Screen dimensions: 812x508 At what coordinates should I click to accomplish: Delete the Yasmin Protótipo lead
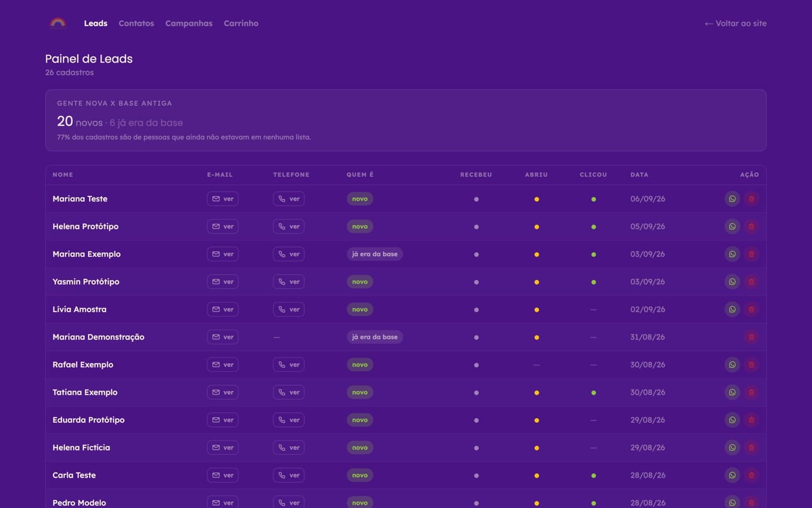(751, 282)
